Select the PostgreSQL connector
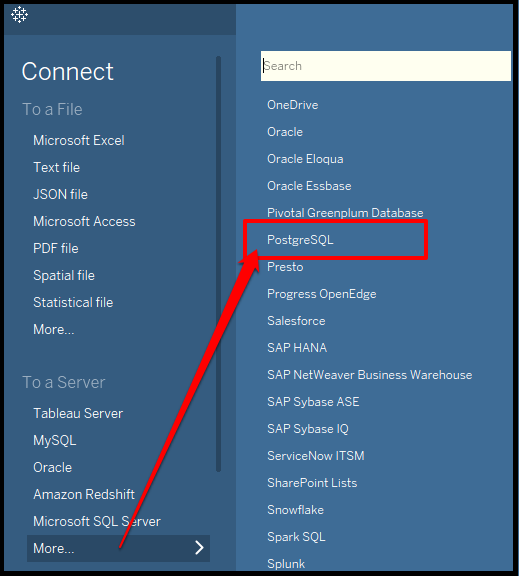519x576 pixels. 300,240
